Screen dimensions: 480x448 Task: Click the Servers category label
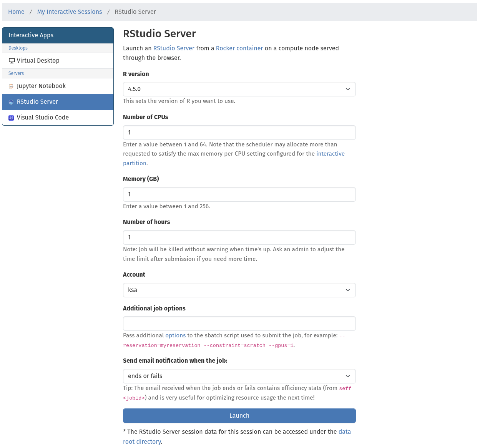16,73
